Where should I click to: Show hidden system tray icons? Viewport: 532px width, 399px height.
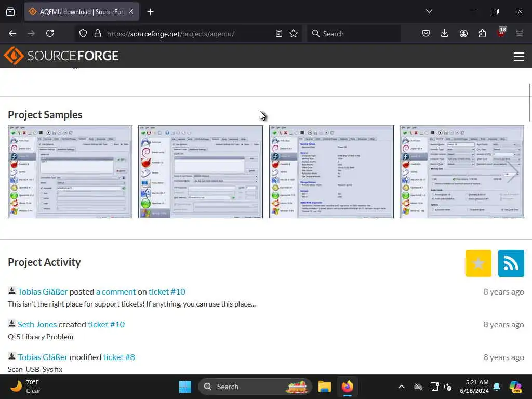[x=402, y=387]
